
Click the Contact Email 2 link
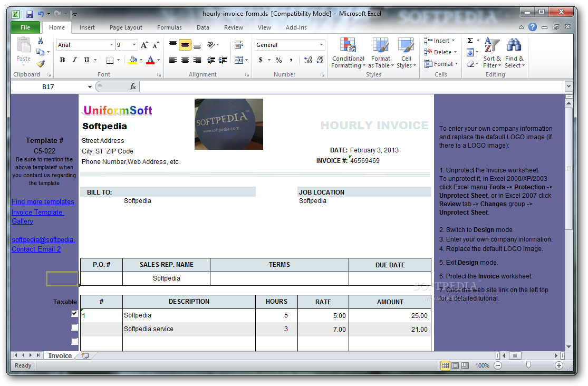36,249
